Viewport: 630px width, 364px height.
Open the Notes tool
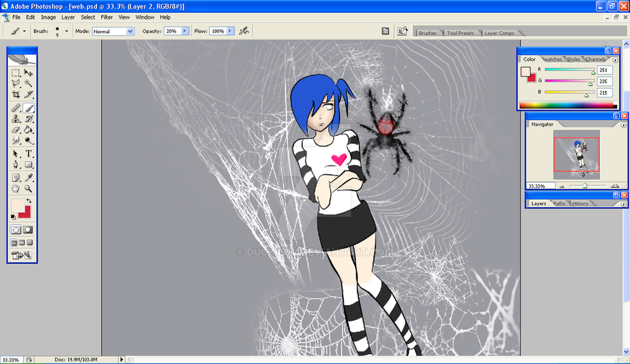coord(15,178)
